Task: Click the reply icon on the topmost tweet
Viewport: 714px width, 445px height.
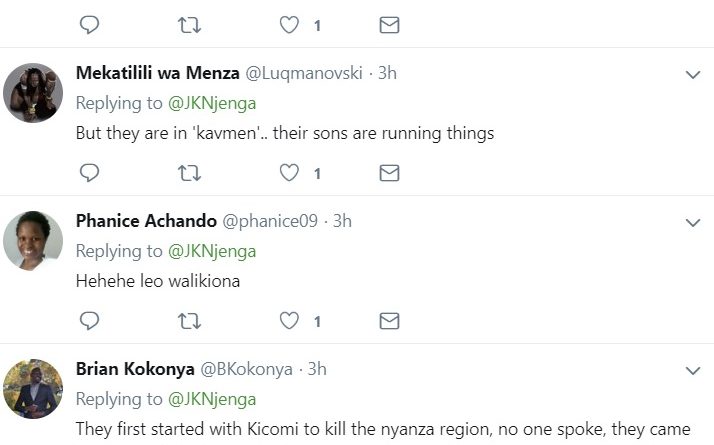Action: click(x=89, y=25)
